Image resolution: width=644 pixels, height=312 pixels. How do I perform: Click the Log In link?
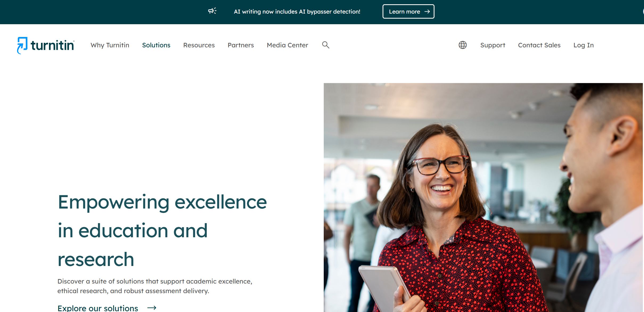[584, 45]
